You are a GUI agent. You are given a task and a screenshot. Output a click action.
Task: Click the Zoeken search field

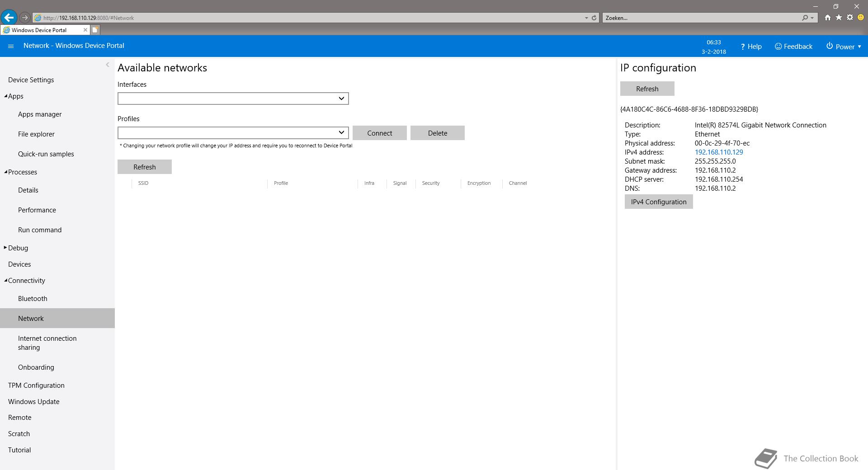tap(701, 18)
